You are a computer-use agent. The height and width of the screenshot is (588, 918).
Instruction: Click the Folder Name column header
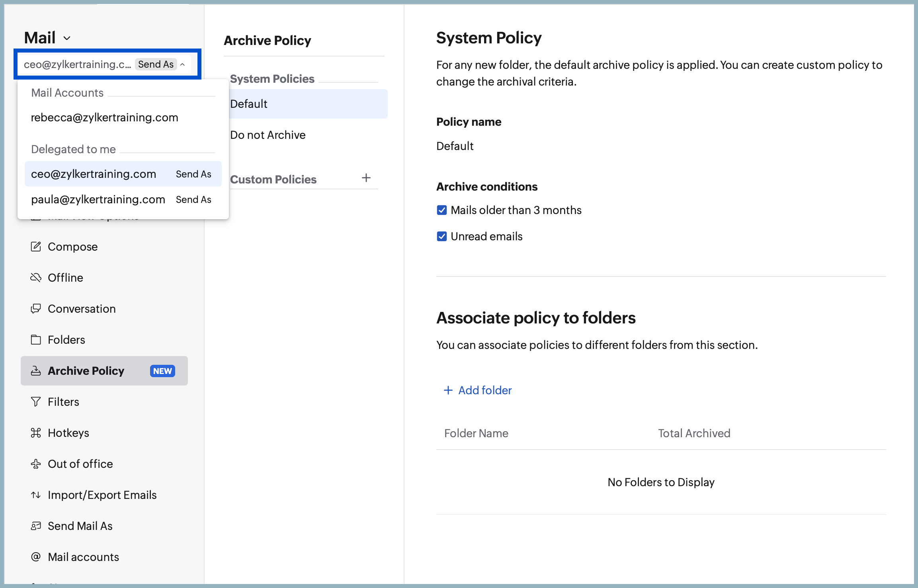click(476, 433)
